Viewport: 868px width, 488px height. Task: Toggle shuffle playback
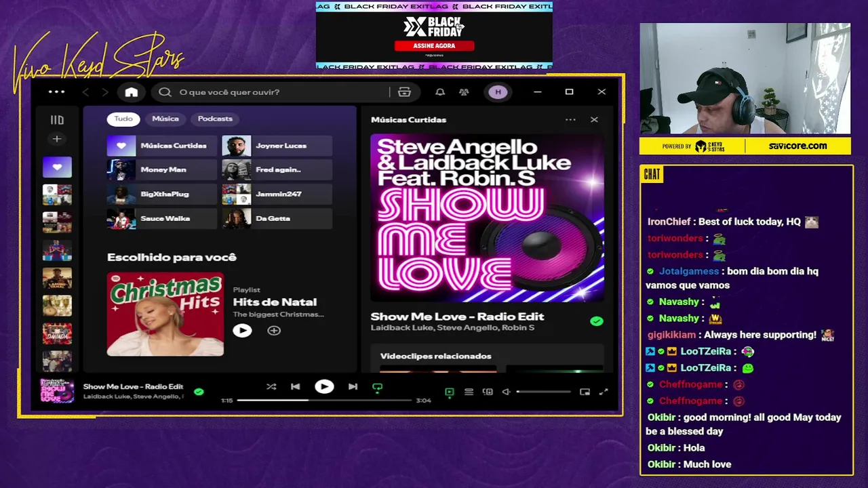pos(271,386)
